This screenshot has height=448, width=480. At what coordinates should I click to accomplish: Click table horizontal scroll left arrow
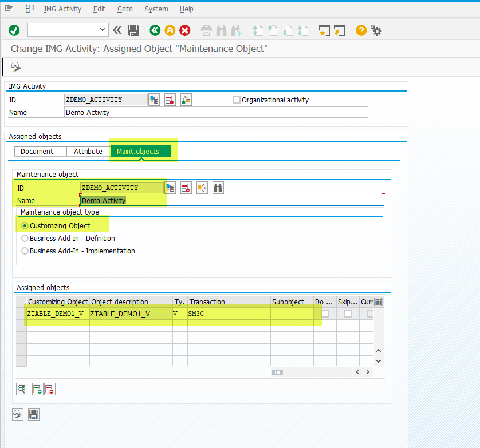(357, 372)
